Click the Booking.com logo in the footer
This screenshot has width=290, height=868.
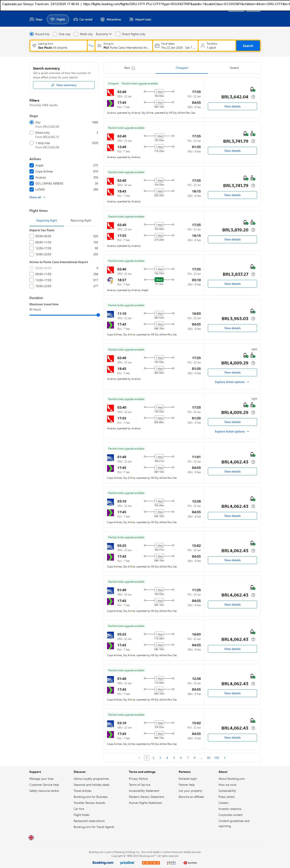(103, 862)
